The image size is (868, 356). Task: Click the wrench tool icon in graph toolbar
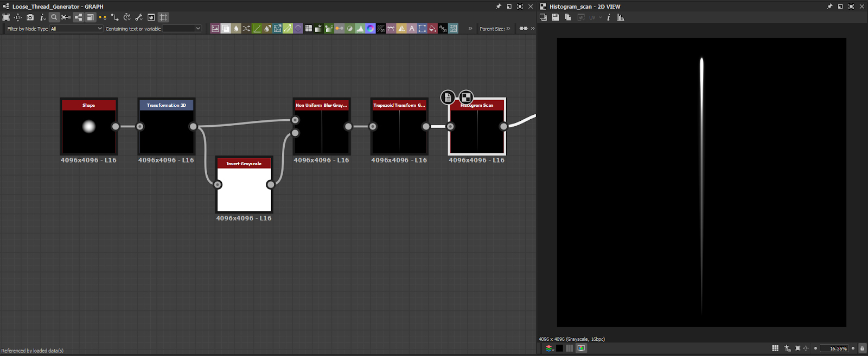[x=139, y=17]
